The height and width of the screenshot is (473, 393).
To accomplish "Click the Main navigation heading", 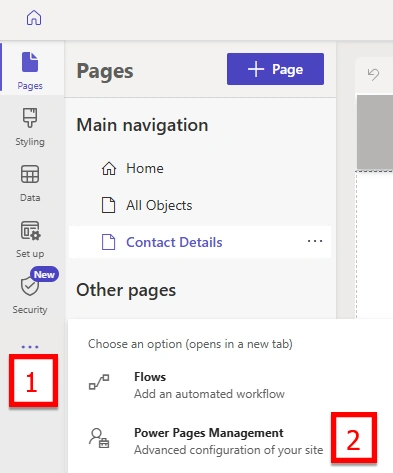I will click(142, 125).
